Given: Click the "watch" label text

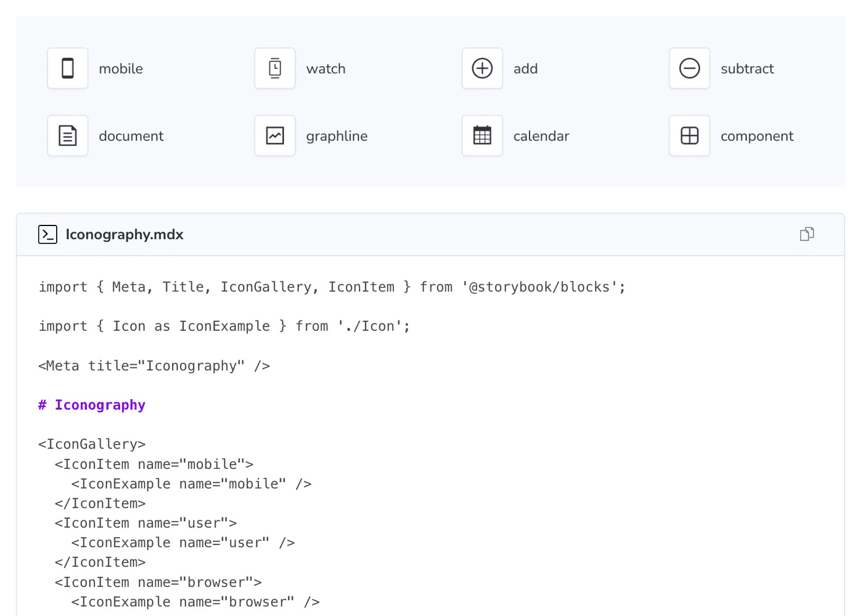Looking at the screenshot, I should pos(326,69).
